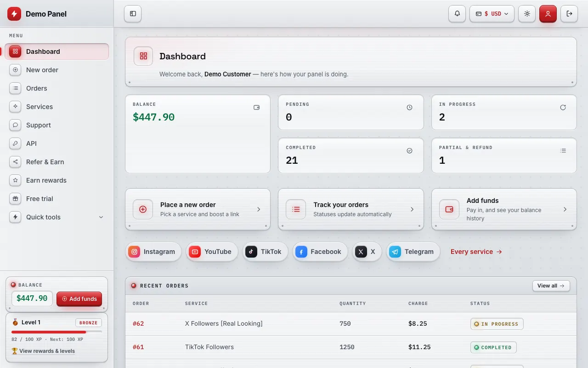Open Orders in the sidebar menu
This screenshot has width=588, height=368.
click(57, 88)
